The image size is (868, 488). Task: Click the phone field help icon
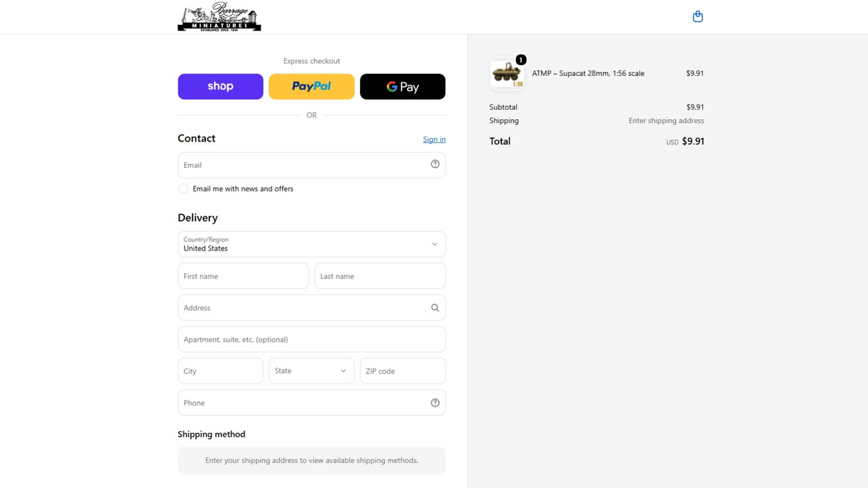[435, 403]
